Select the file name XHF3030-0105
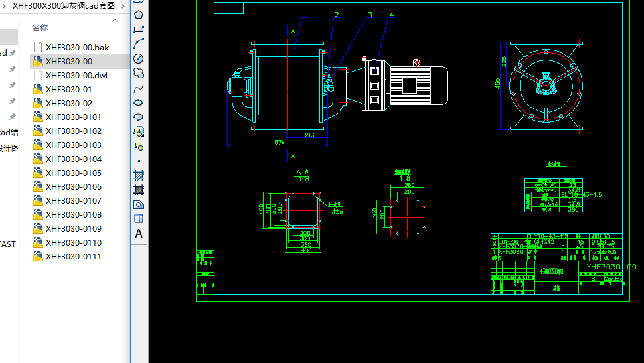644x363 pixels. point(74,173)
